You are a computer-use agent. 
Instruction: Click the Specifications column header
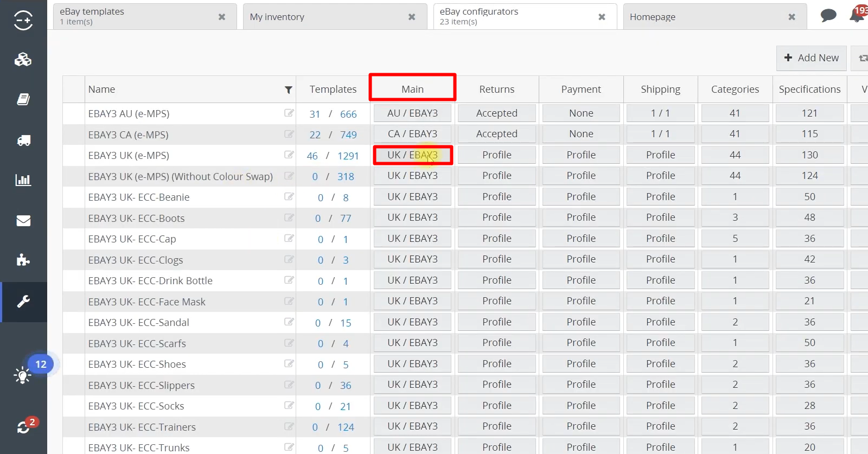click(x=810, y=89)
